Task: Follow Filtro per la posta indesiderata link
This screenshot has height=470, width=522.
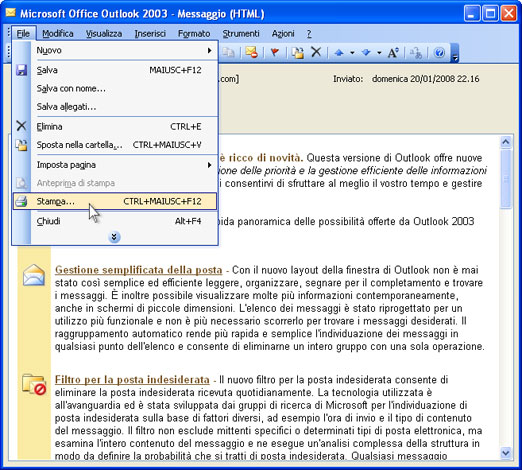Action: (132, 380)
